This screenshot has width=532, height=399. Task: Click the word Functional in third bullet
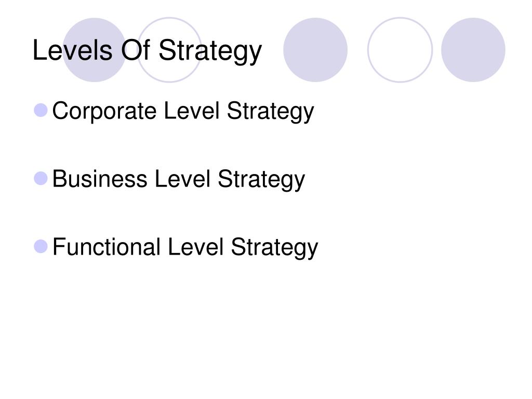point(107,247)
